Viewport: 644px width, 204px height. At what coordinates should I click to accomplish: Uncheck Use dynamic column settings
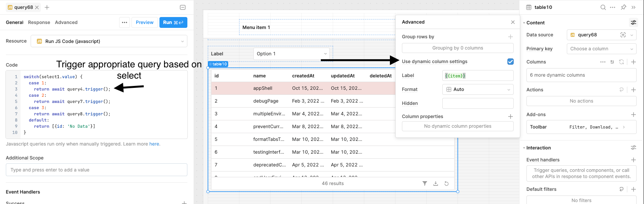(510, 62)
